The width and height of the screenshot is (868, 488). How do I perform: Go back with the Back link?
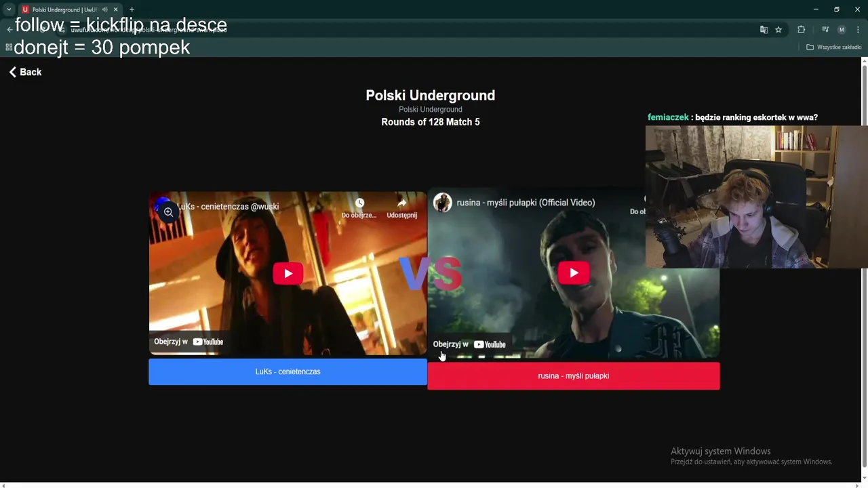tap(25, 72)
